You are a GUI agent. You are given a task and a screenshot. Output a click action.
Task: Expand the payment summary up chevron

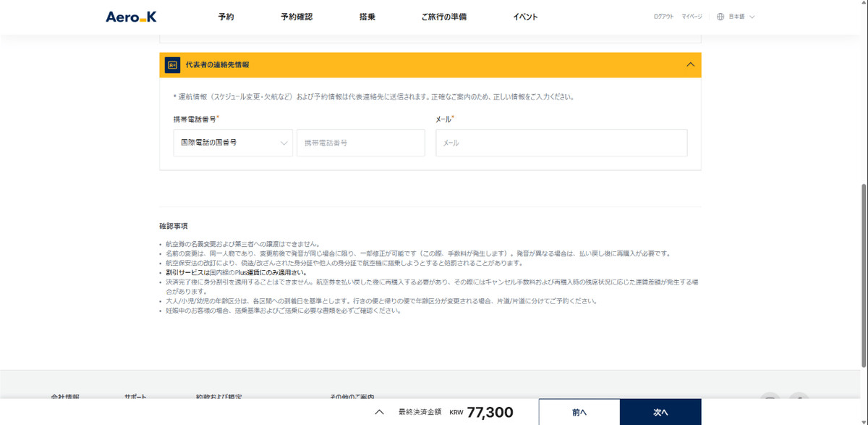pyautogui.click(x=379, y=413)
